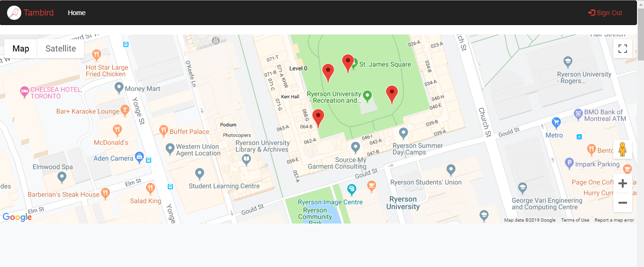Click the Western Union Agent Location pin

click(170, 149)
